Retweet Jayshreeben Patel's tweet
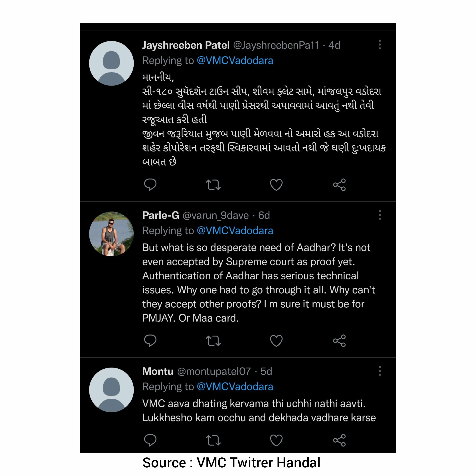This screenshot has height=476, width=476. 213,185
